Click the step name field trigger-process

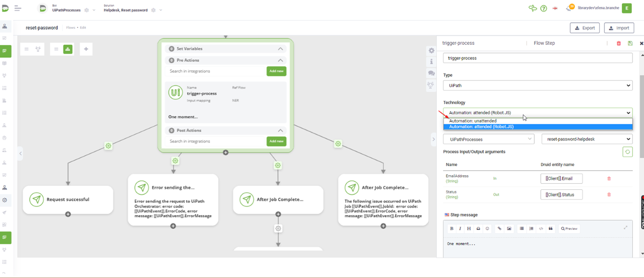pos(538,58)
